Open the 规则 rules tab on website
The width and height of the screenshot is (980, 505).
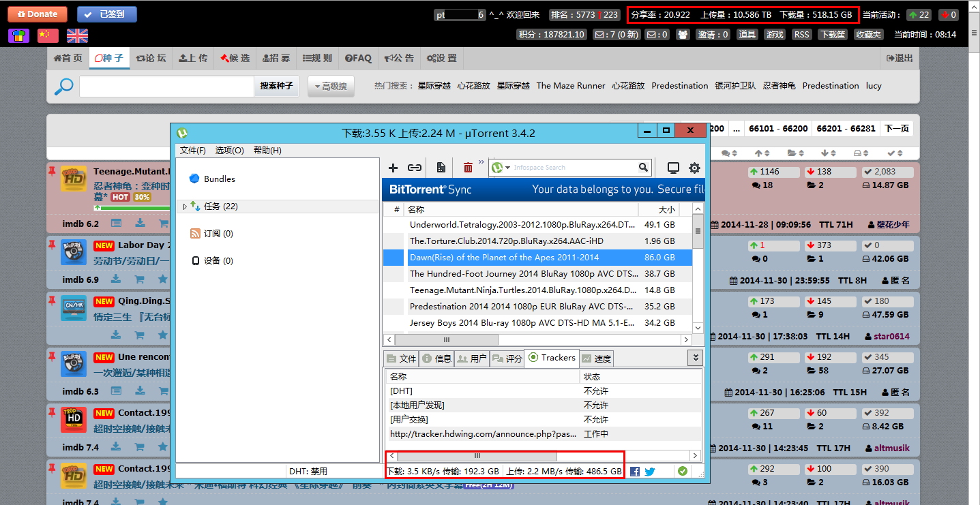tap(317, 58)
